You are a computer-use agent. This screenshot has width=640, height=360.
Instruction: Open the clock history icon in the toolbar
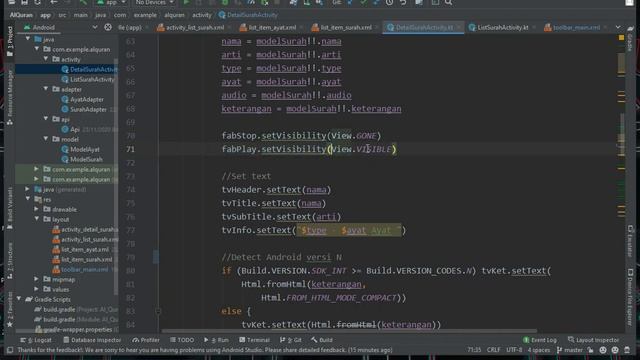tap(389, 2)
